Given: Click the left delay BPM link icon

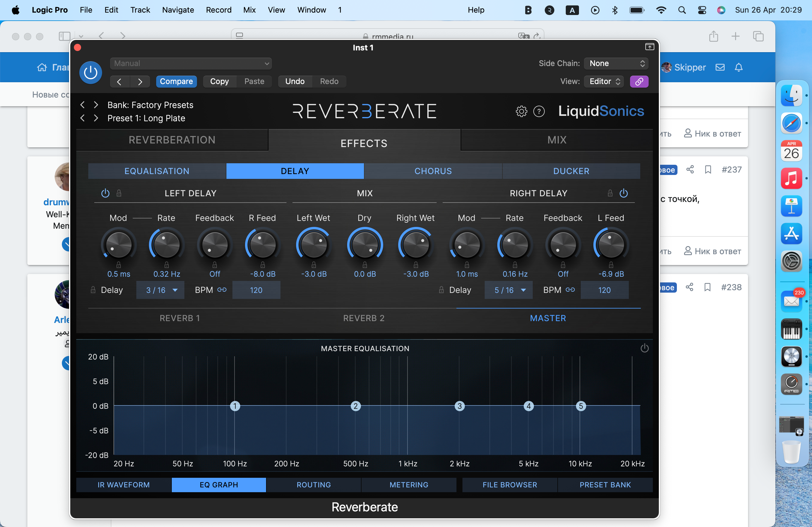Looking at the screenshot, I should [222, 290].
